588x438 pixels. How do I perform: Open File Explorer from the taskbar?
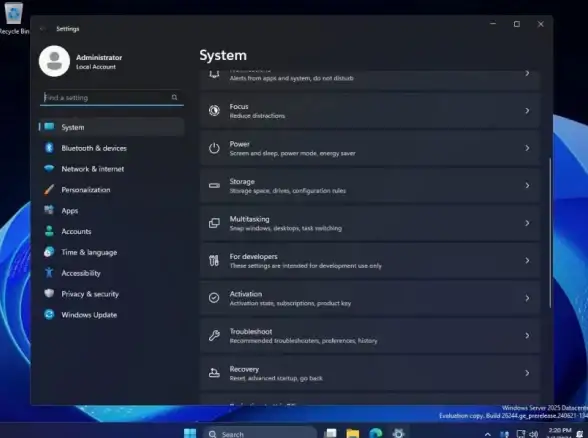(352, 434)
